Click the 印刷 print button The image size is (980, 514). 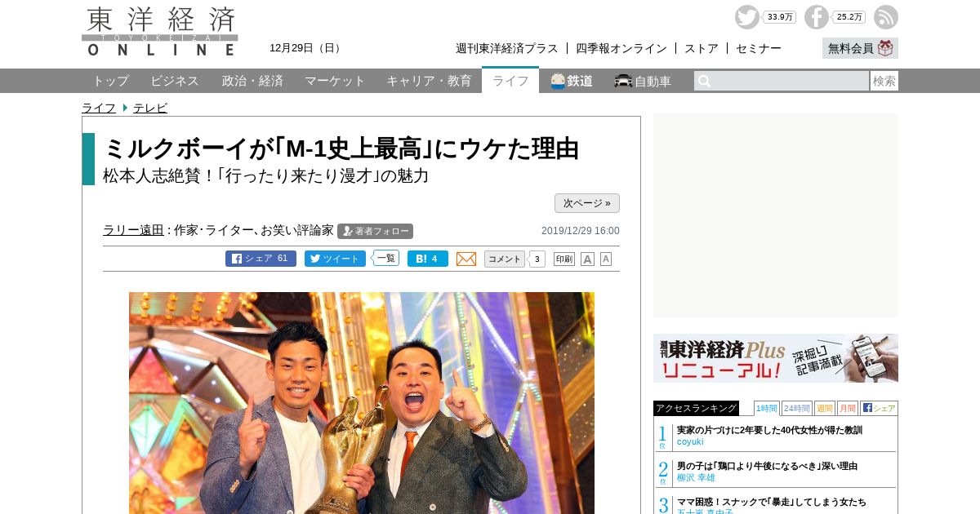coord(564,259)
